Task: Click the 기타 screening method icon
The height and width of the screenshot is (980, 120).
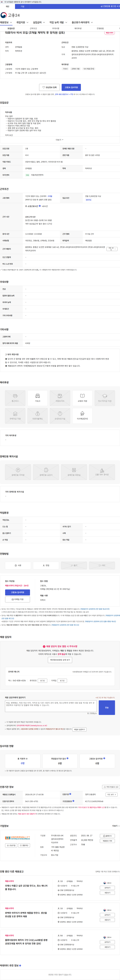Action: pyautogui.click(x=102, y=565)
